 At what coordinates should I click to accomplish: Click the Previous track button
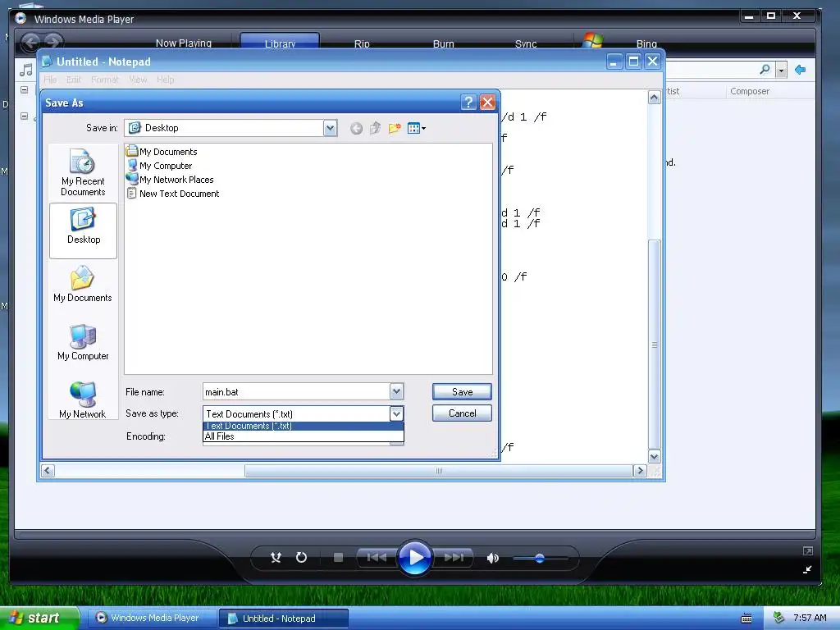376,558
